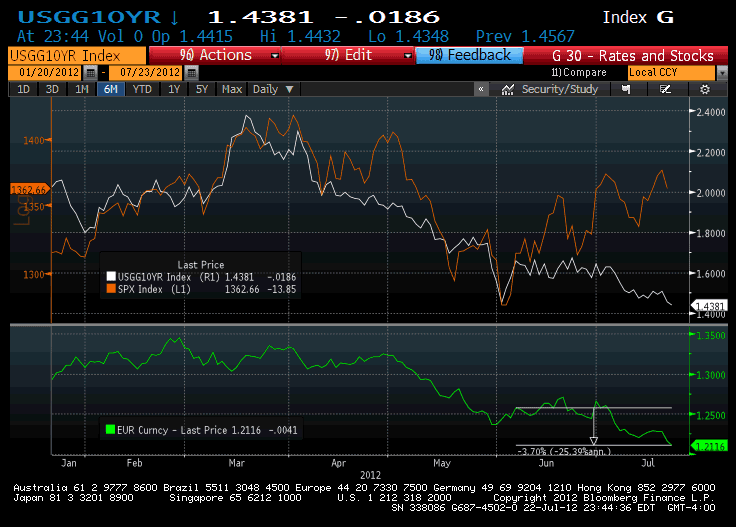Select the 6M time range tab
736x527 pixels.
[111, 89]
